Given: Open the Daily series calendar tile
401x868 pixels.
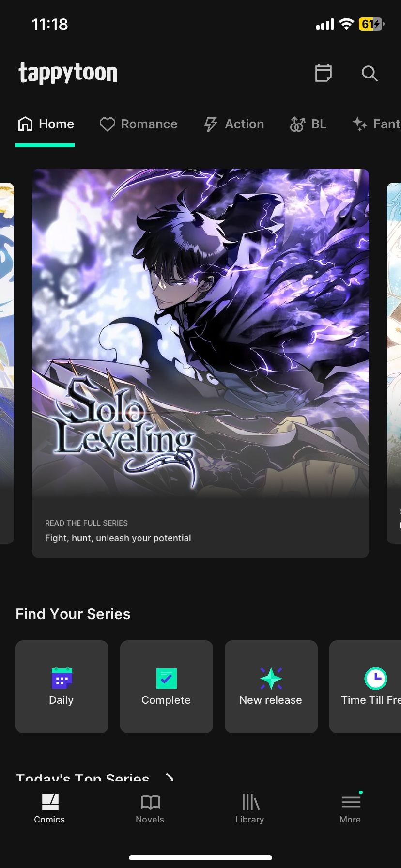Looking at the screenshot, I should click(62, 687).
